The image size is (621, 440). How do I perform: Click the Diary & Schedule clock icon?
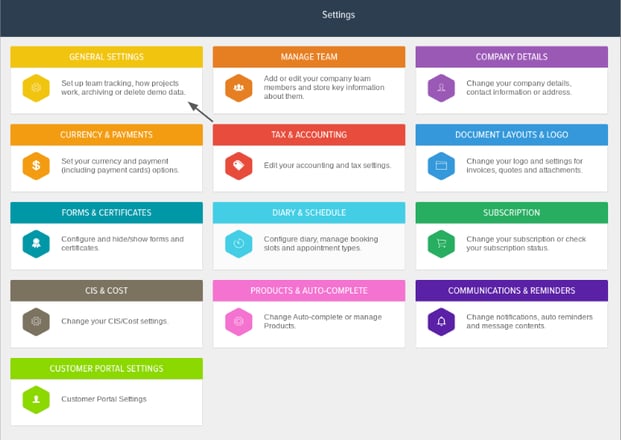[238, 244]
